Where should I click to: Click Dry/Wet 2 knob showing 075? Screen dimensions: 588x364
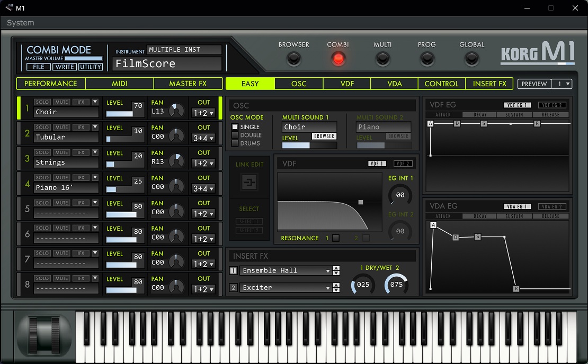(396, 284)
